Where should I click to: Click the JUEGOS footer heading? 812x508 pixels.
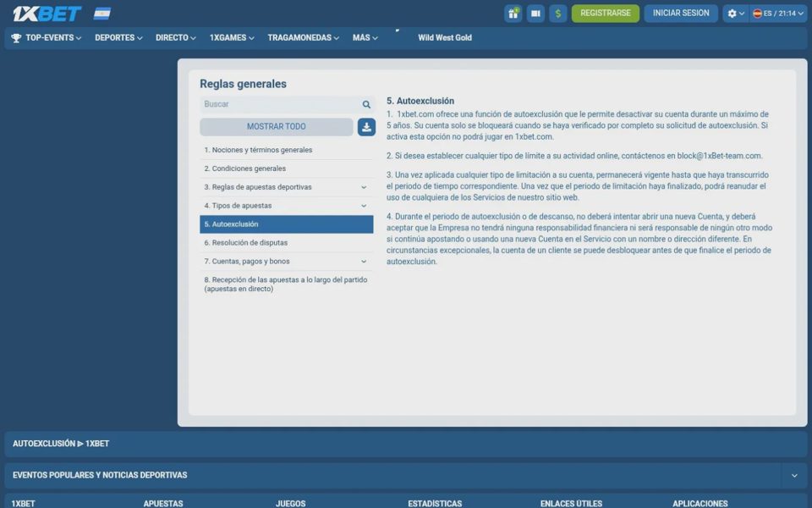point(290,503)
